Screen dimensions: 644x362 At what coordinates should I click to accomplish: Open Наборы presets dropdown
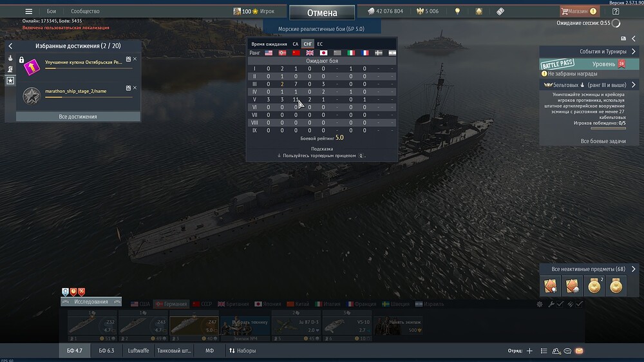pos(242,351)
